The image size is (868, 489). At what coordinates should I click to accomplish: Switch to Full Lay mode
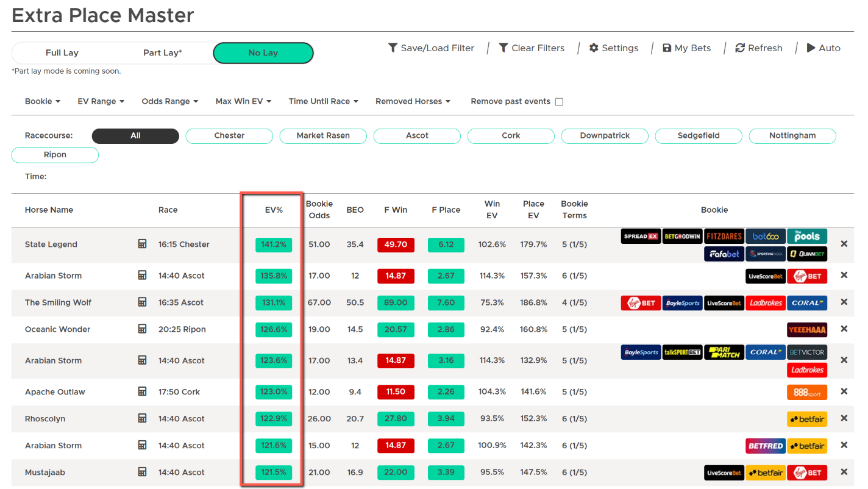pyautogui.click(x=62, y=53)
